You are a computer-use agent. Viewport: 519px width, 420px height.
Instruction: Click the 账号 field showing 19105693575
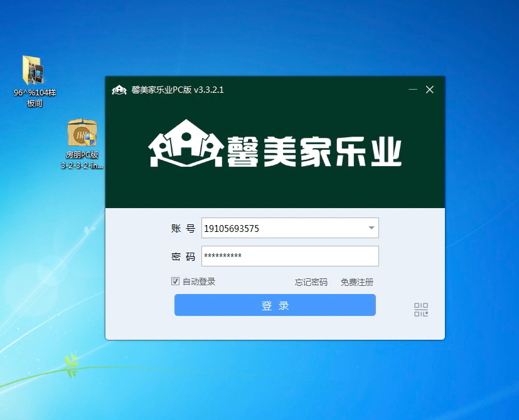282,229
